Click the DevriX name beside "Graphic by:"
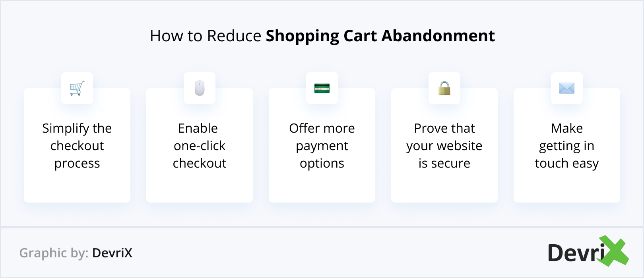 (x=112, y=253)
